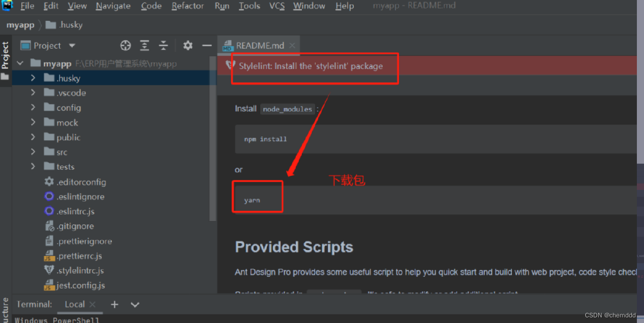Expand the .vscode folder
Screen dimensions: 644x323
click(33, 93)
